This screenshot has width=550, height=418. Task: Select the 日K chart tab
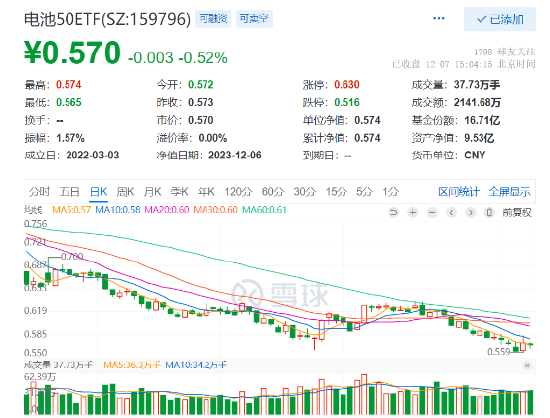pos(99,192)
